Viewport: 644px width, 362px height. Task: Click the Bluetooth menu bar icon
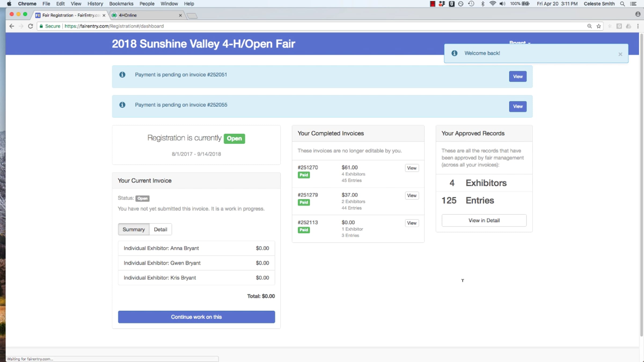[483, 4]
